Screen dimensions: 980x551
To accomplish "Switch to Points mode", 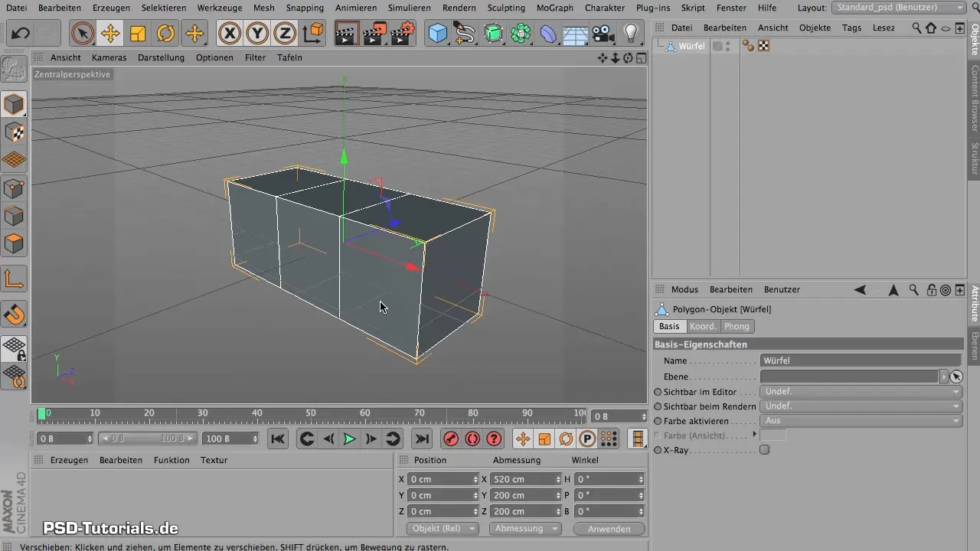I will (x=14, y=188).
